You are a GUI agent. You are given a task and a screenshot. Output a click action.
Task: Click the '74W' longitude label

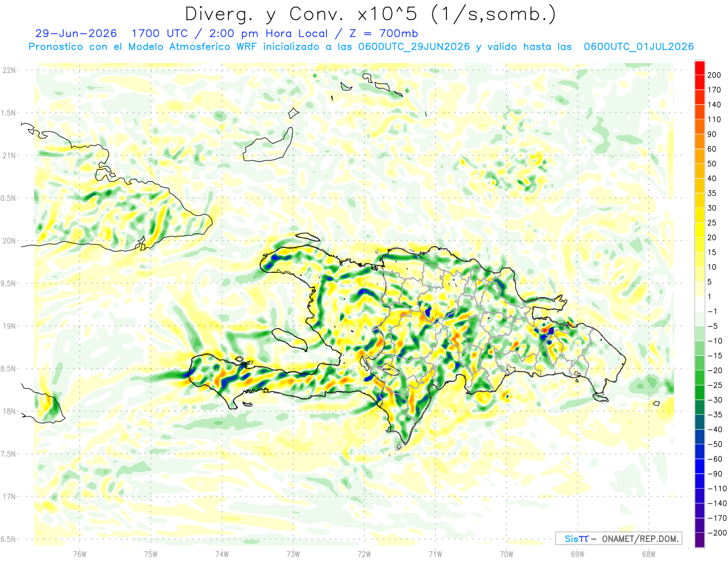click(222, 553)
